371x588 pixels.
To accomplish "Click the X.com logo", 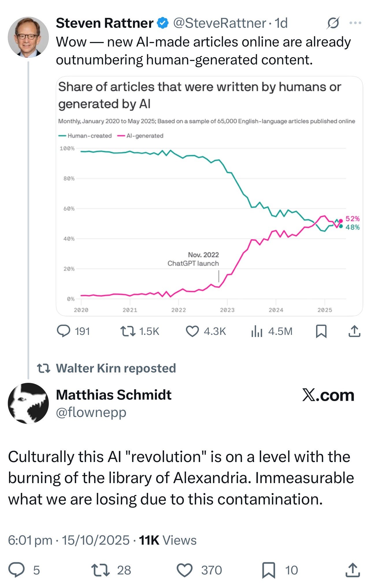I will 328,395.
